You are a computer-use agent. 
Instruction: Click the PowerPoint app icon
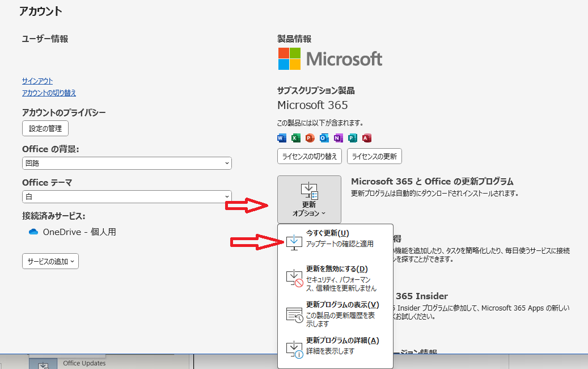coord(310,138)
